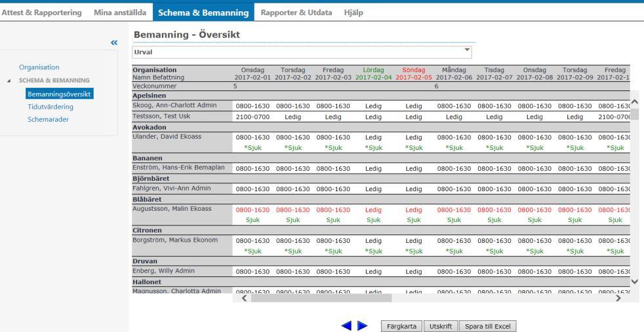Collapse the SCHEMA & BEMANNING tree section
644x332 pixels.
(9, 81)
